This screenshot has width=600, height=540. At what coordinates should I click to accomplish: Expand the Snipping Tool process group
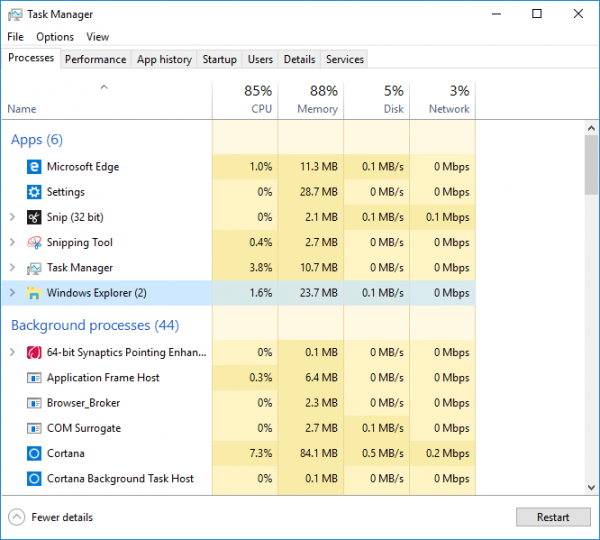click(12, 243)
